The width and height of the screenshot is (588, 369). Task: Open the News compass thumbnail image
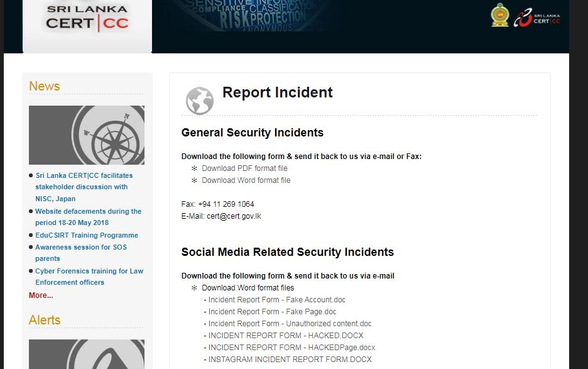tap(87, 135)
